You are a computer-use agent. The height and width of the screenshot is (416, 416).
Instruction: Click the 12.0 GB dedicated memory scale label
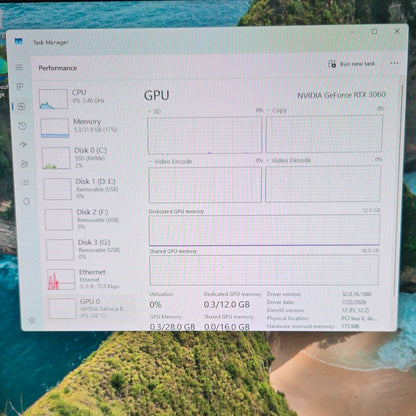[371, 210]
